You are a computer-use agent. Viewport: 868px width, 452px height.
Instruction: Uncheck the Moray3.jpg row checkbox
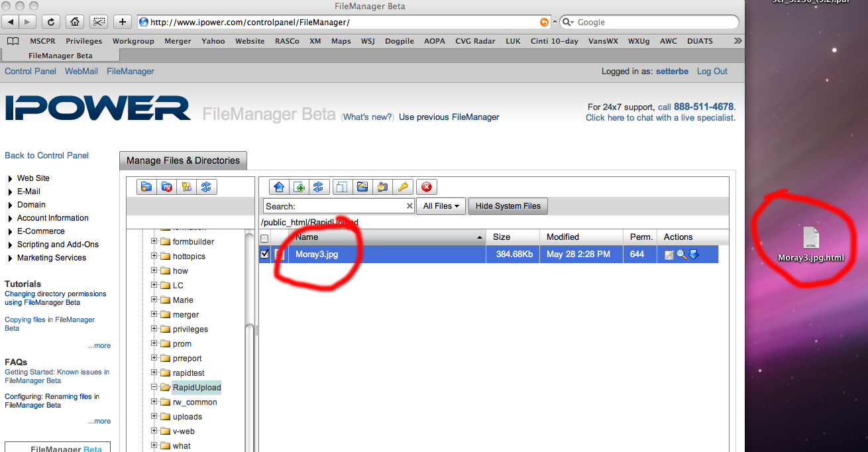pyautogui.click(x=265, y=254)
